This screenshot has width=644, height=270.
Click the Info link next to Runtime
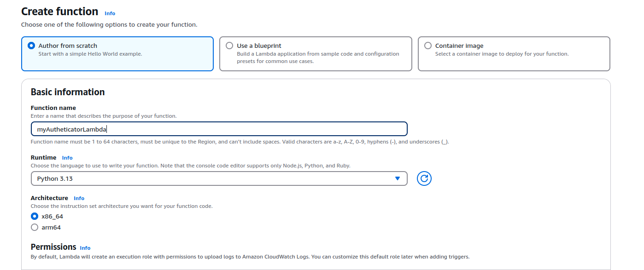(67, 157)
